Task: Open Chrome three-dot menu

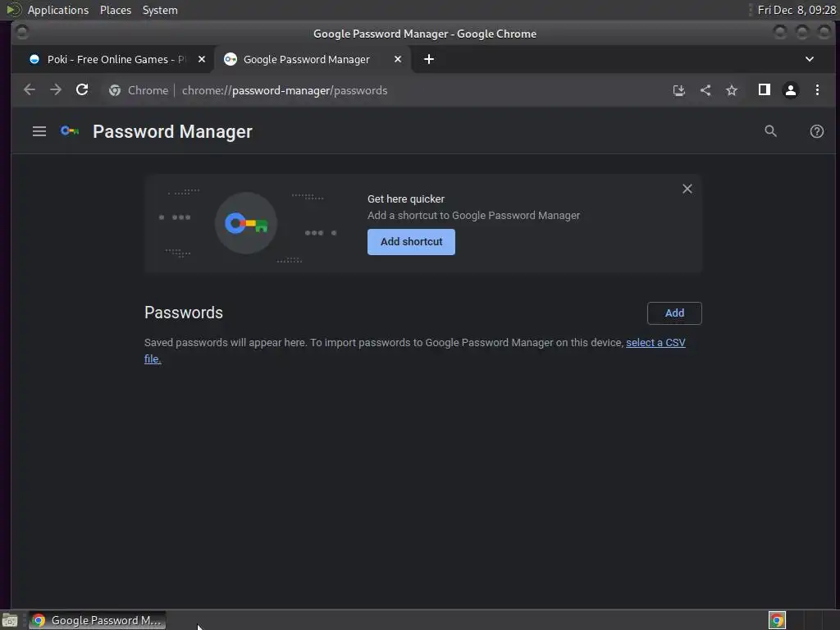Action: point(817,90)
